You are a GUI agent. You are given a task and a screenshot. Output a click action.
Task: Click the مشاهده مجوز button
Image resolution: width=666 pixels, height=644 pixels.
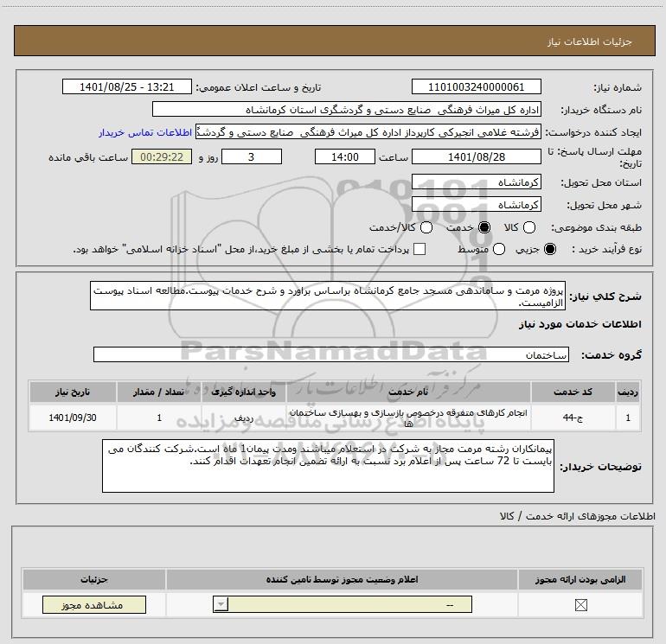(x=94, y=604)
